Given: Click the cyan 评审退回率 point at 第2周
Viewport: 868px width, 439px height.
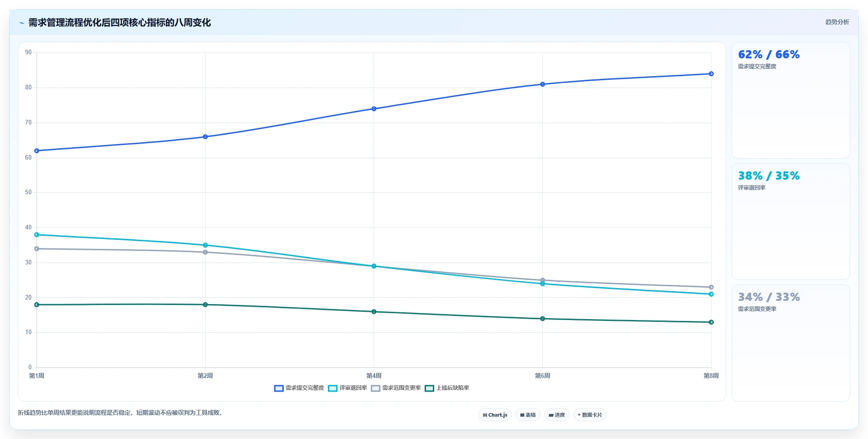Looking at the screenshot, I should pos(205,245).
